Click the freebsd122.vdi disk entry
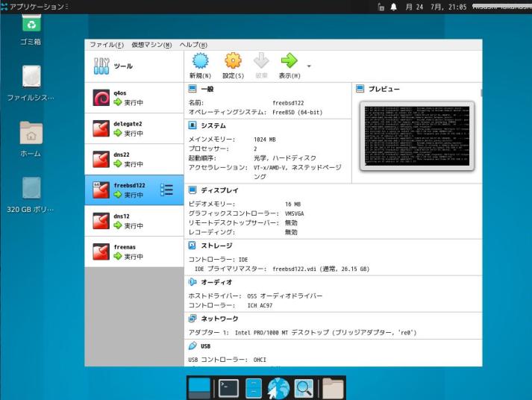Screen dimensions: 532x400 point(321,269)
